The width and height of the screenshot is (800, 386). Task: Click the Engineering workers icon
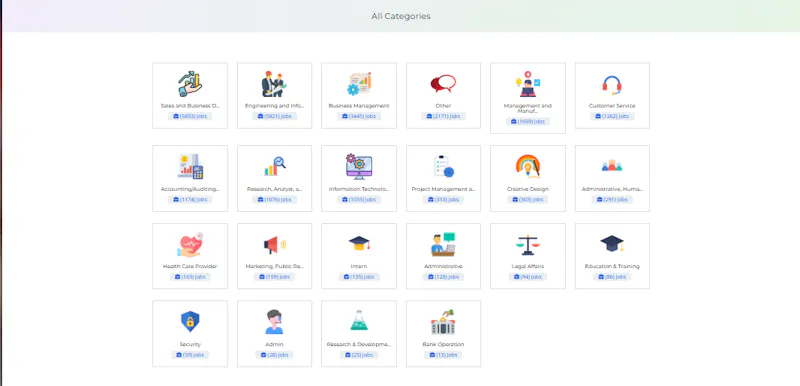tap(274, 84)
